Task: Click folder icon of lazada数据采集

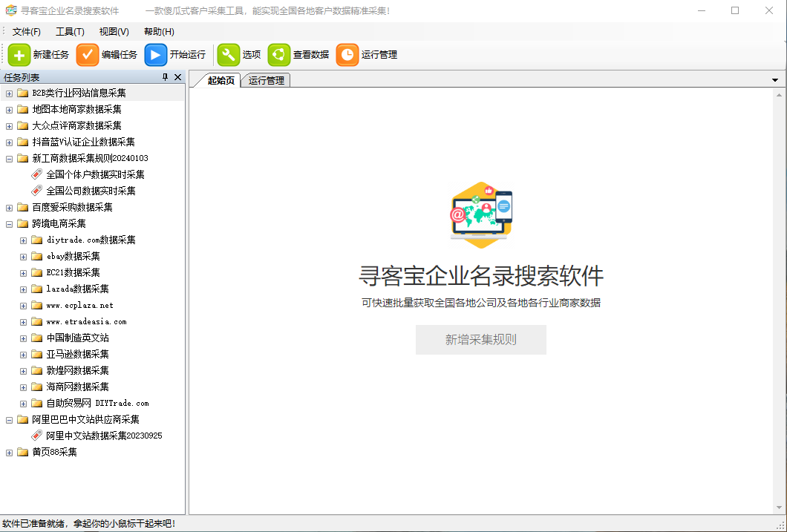Action: pyautogui.click(x=36, y=289)
